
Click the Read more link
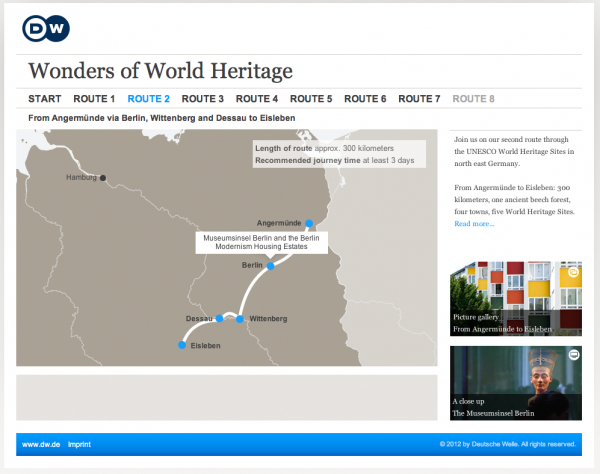(x=473, y=224)
